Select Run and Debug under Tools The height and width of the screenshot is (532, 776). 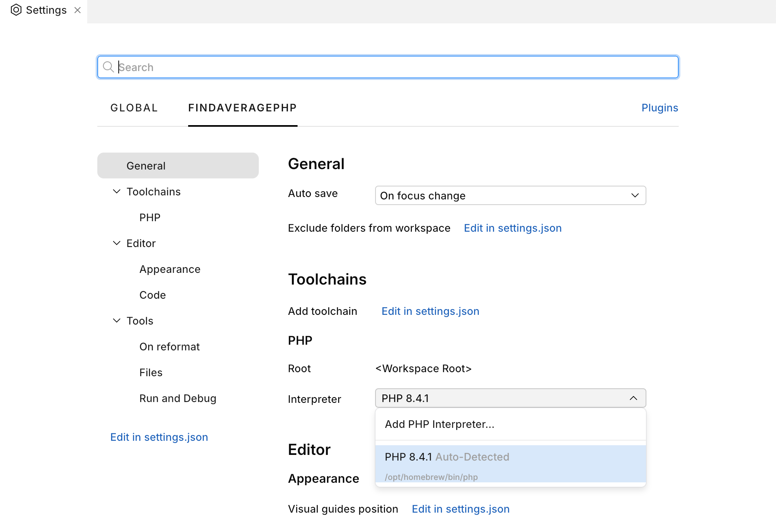(x=178, y=398)
